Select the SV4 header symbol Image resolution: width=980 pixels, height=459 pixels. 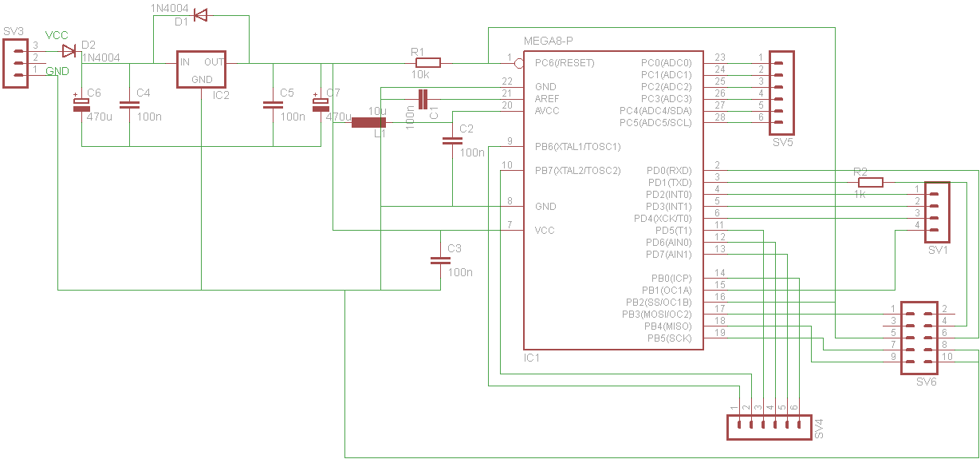[769, 428]
